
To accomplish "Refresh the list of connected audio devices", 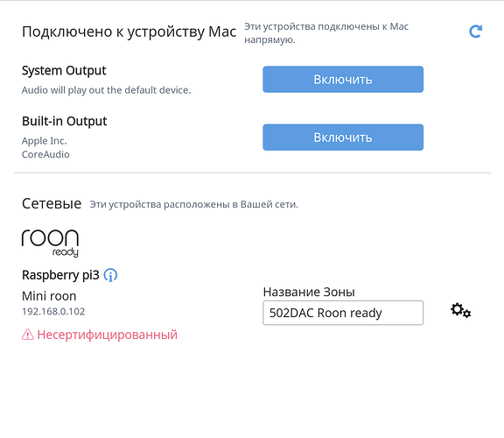I will (x=475, y=32).
